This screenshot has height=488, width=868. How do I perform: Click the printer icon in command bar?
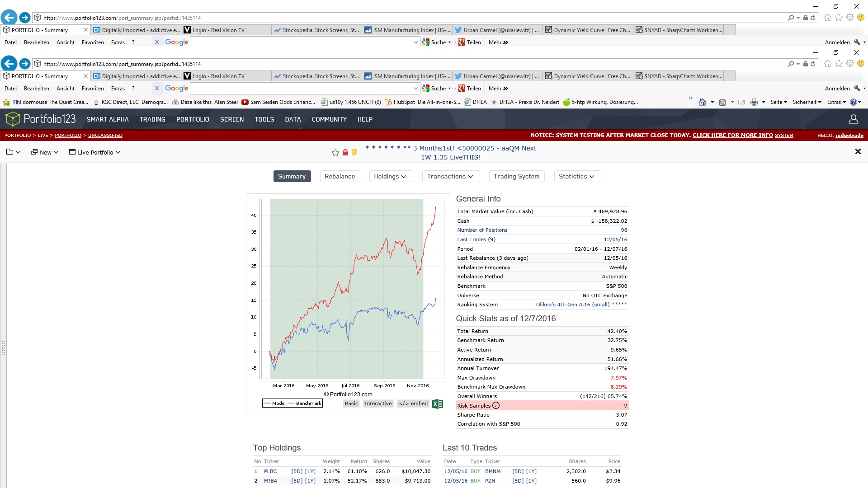pyautogui.click(x=754, y=102)
